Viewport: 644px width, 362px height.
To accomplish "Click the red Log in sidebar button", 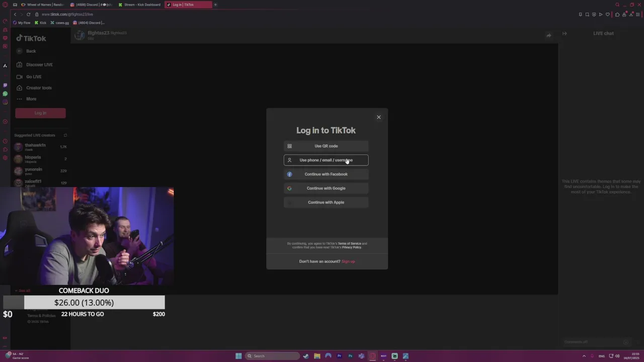I will (x=40, y=113).
